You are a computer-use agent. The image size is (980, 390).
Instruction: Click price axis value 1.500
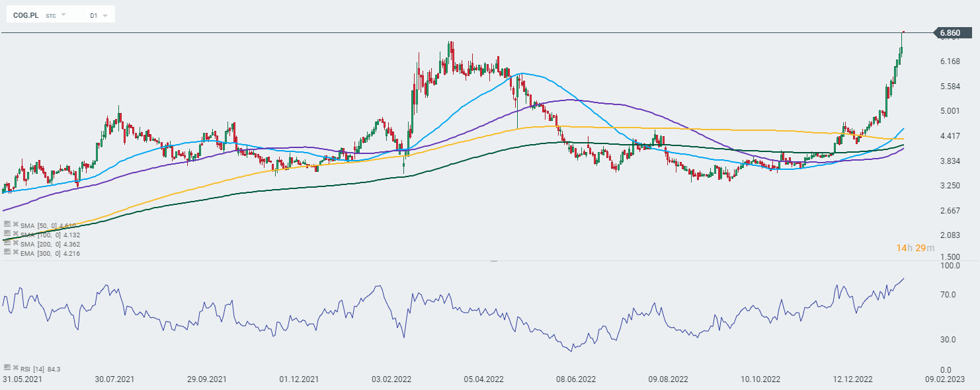[x=950, y=257]
